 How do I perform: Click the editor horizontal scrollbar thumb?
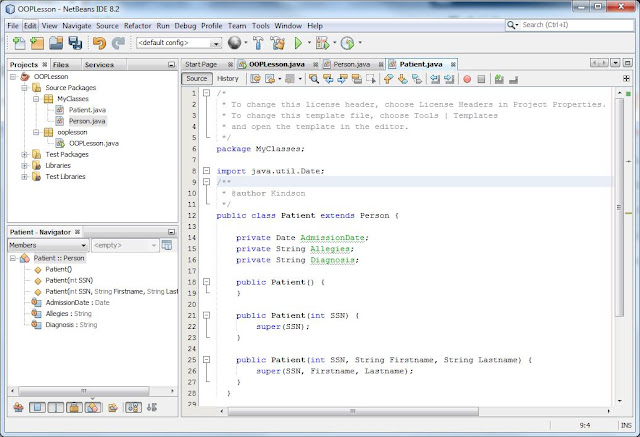click(x=353, y=411)
